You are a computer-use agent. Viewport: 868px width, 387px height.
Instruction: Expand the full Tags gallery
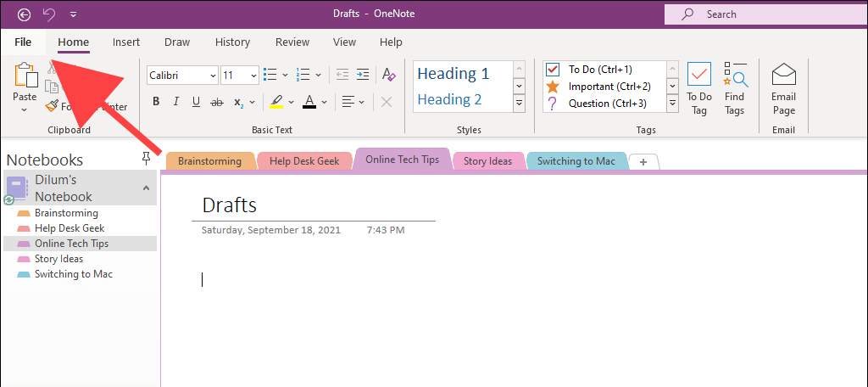tap(672, 104)
